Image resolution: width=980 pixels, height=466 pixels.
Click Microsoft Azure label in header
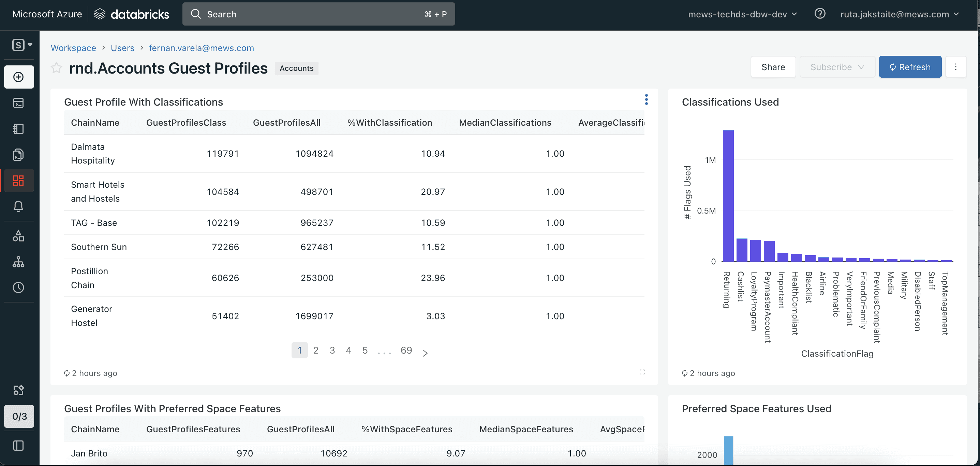[47, 14]
